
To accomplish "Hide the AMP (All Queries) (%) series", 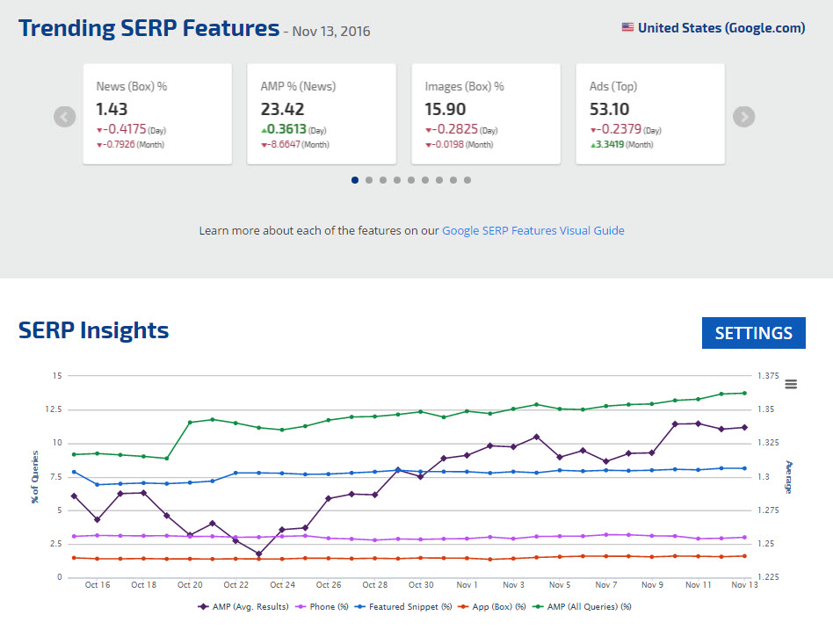I will click(x=587, y=606).
